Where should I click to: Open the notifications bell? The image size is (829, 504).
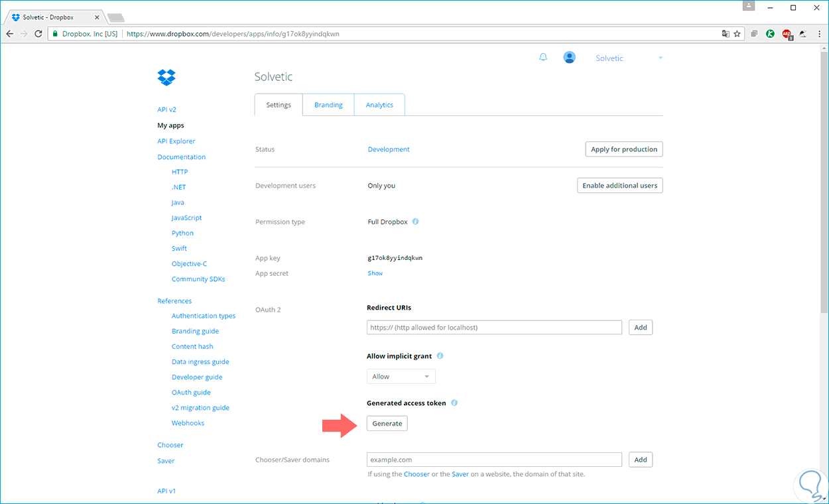[x=543, y=58]
